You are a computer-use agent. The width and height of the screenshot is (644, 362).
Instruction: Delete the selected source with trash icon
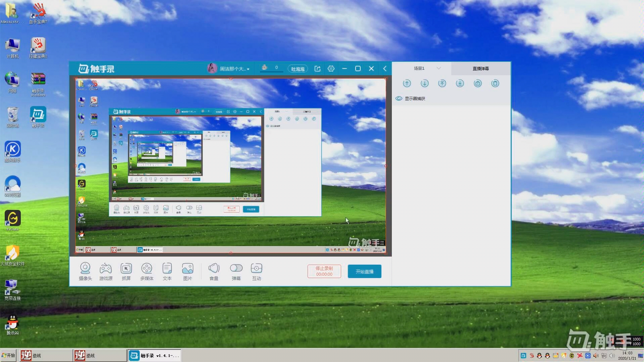pos(495,83)
